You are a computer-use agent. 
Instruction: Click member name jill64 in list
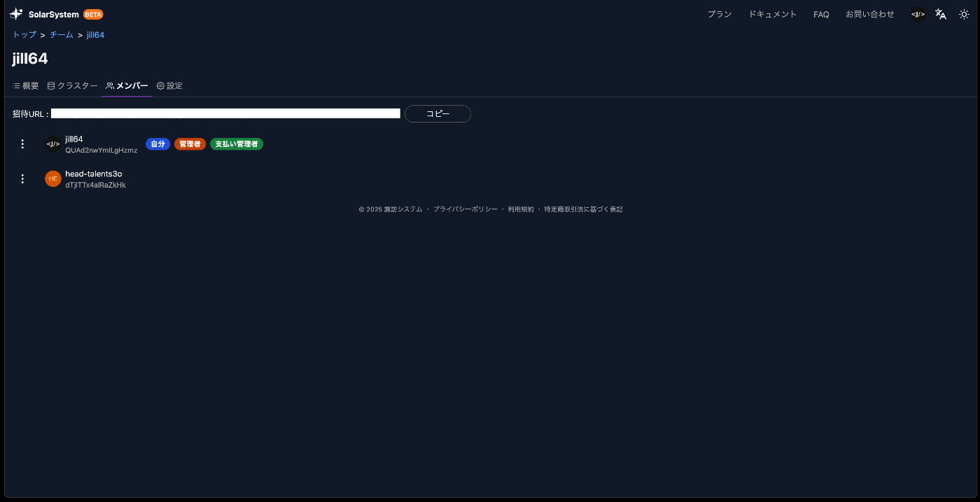(x=74, y=139)
